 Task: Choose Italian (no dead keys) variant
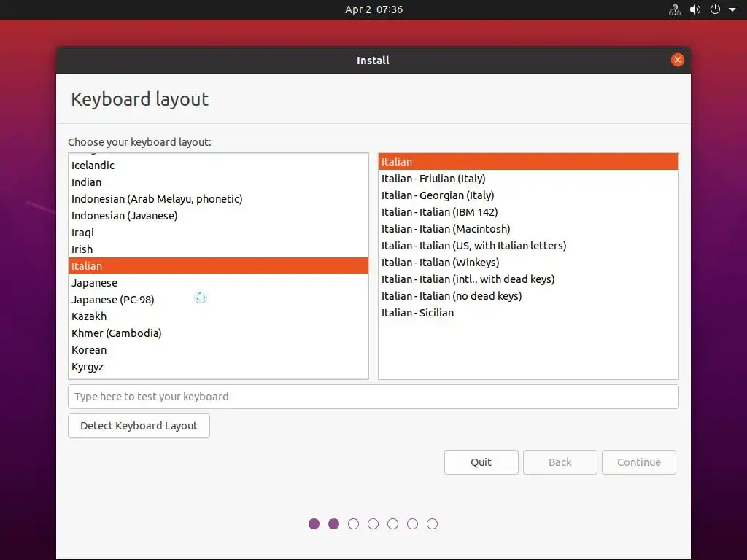point(528,296)
